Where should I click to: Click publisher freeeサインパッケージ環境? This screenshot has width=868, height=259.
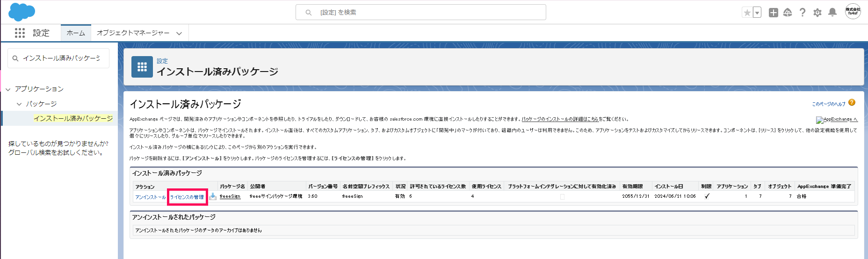pyautogui.click(x=276, y=196)
